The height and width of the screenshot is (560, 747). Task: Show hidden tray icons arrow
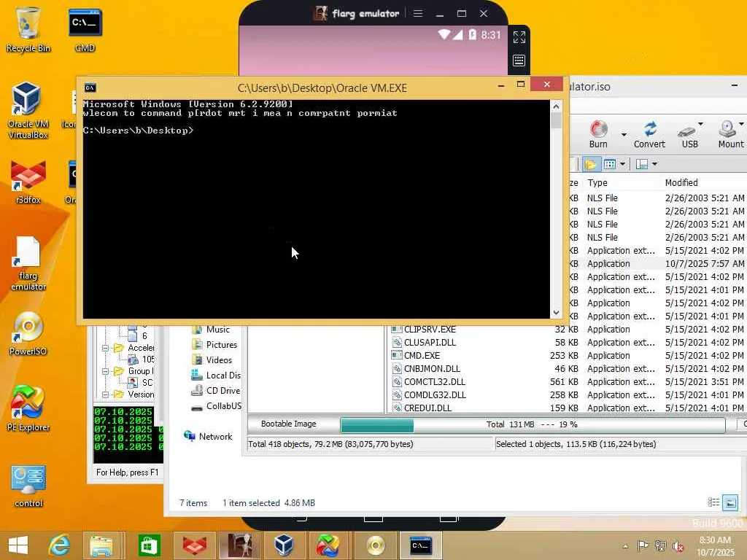tap(625, 546)
